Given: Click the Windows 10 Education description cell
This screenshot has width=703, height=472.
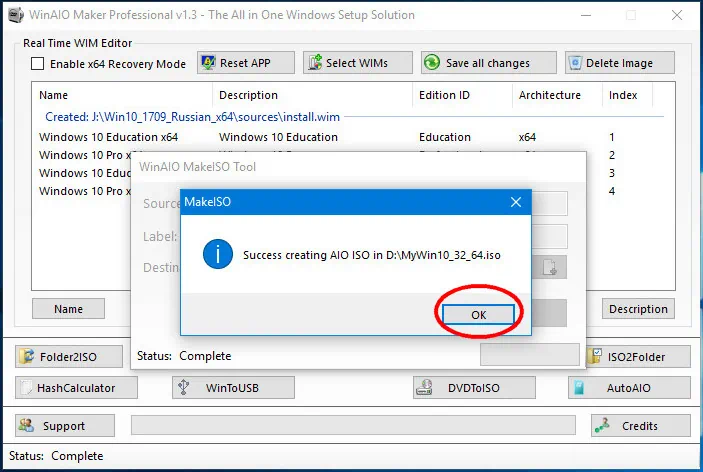Looking at the screenshot, I should tap(278, 137).
